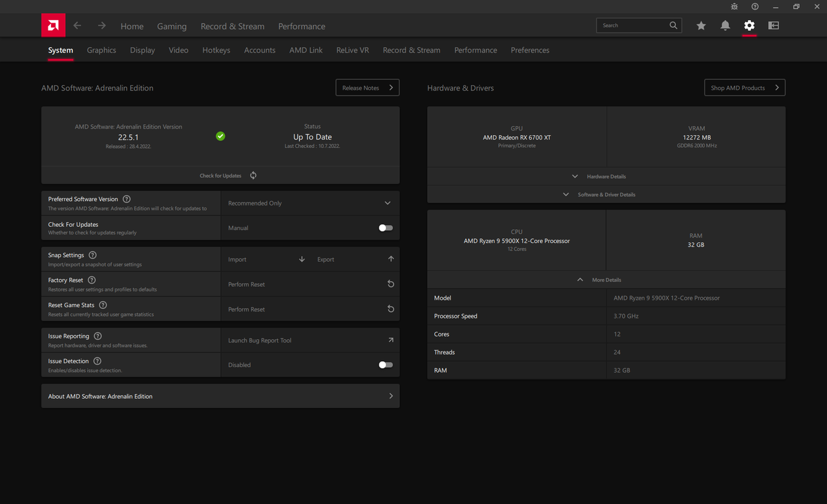Show help for Preferred Software Version
Image resolution: width=827 pixels, height=504 pixels.
coord(127,199)
